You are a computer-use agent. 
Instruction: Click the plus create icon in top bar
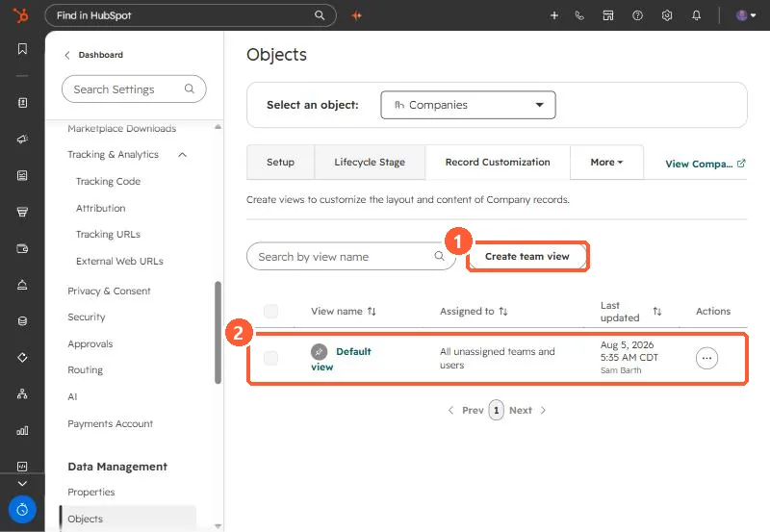(554, 15)
